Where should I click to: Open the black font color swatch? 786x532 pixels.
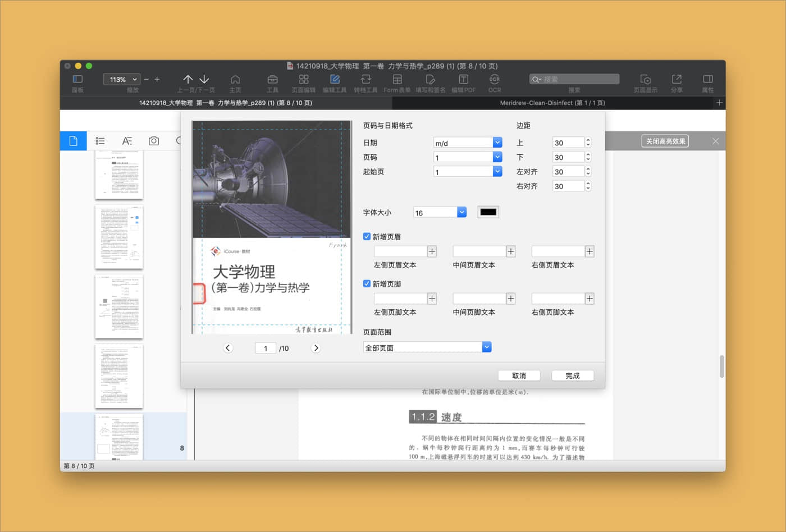[488, 212]
